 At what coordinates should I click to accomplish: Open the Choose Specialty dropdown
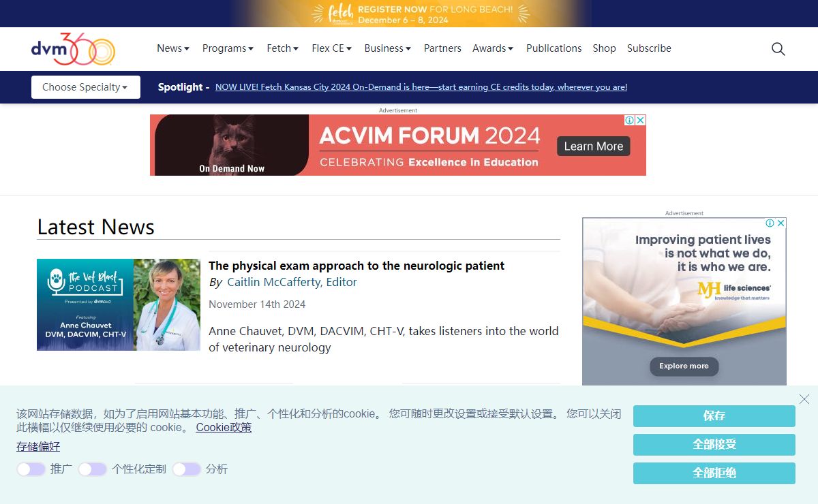tap(86, 87)
